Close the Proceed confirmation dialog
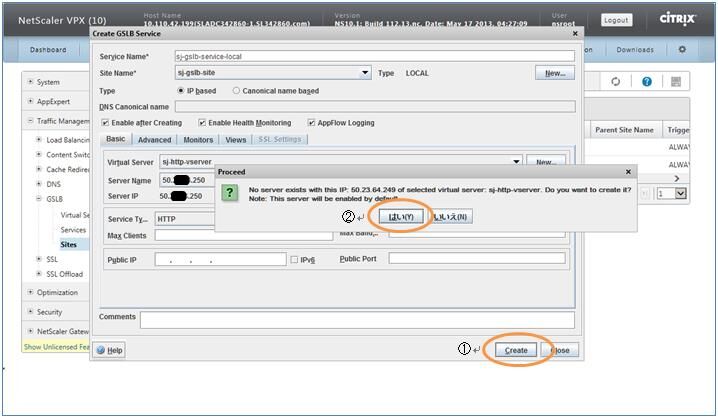Image resolution: width=718 pixels, height=419 pixels. 628,172
